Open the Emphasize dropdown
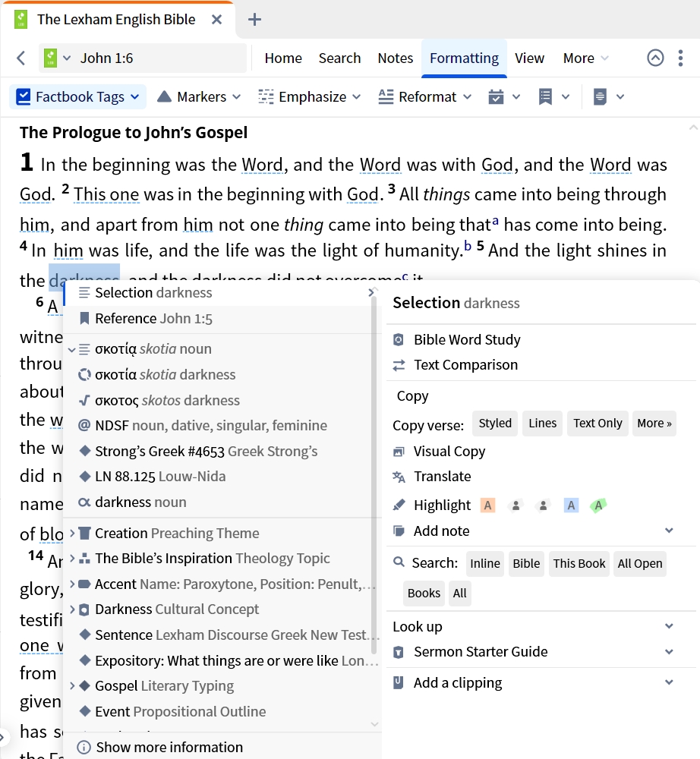This screenshot has width=700, height=759. (309, 97)
